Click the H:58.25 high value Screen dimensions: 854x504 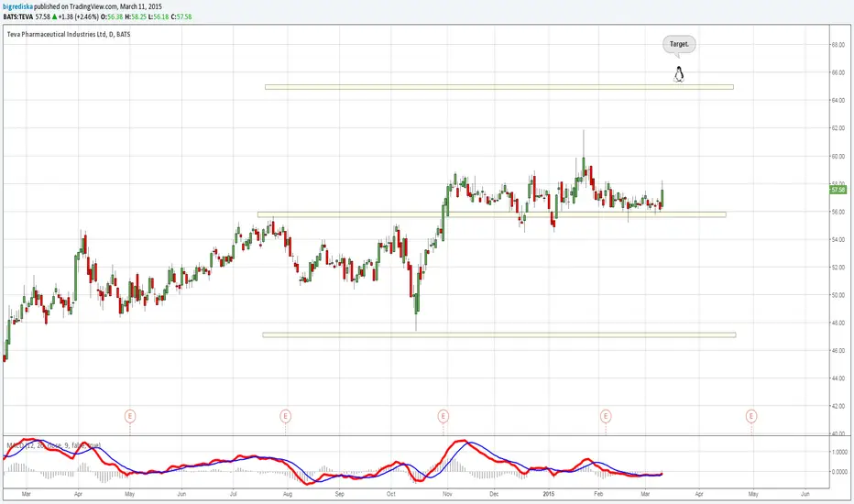click(x=135, y=16)
